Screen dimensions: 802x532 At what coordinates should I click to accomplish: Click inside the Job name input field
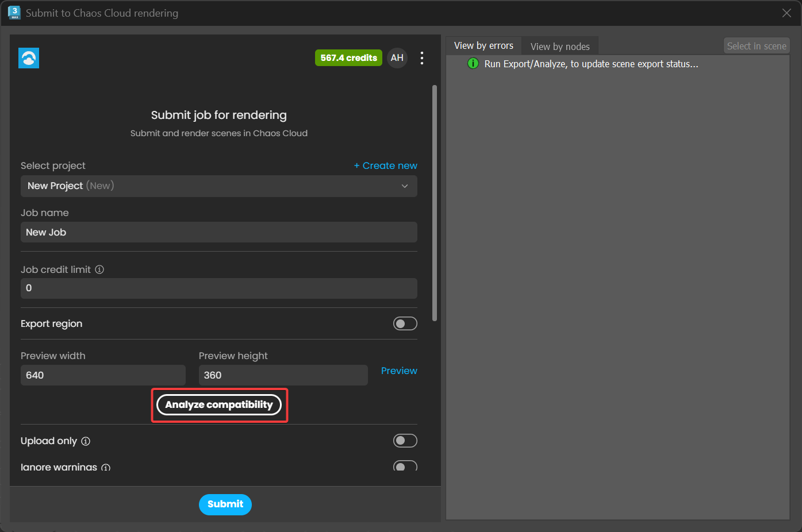pos(219,232)
